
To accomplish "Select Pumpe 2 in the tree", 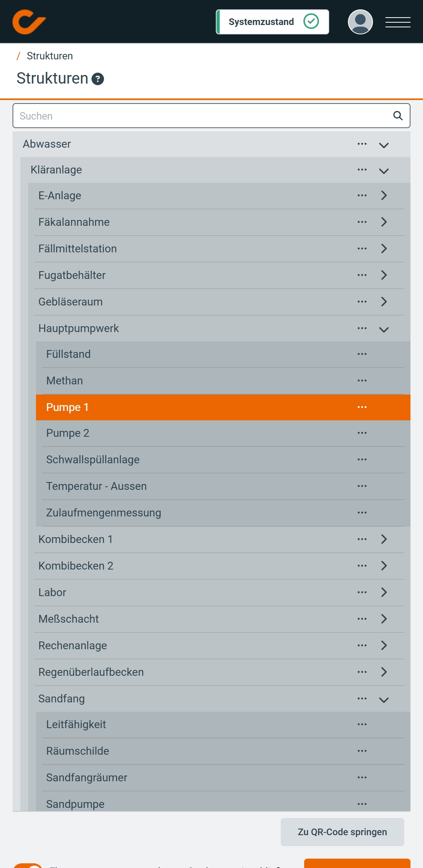I will (x=68, y=433).
